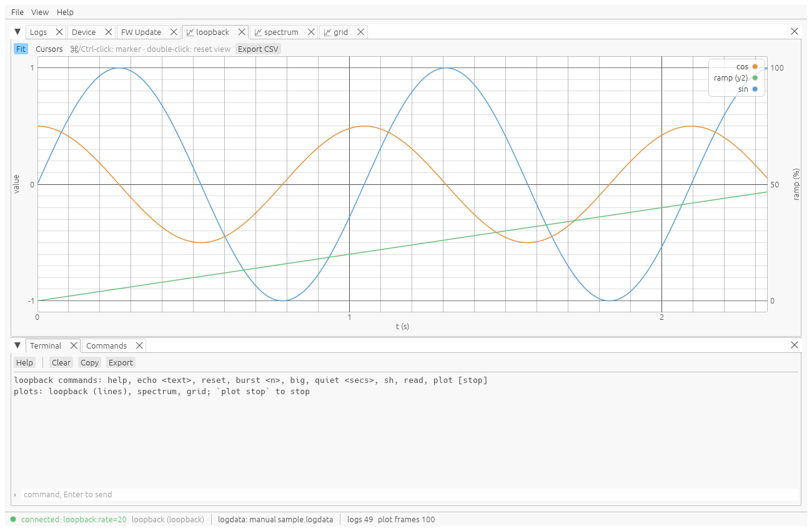Viewport: 812px width, 531px height.
Task: Collapse the upper plot panel triangle
Action: coord(17,31)
